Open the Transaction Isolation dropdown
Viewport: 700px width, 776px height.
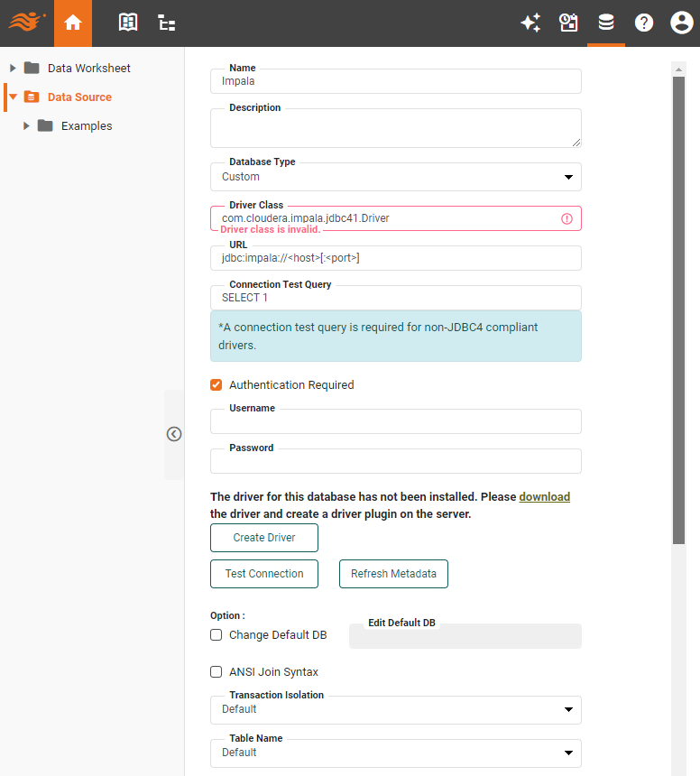[395, 709]
